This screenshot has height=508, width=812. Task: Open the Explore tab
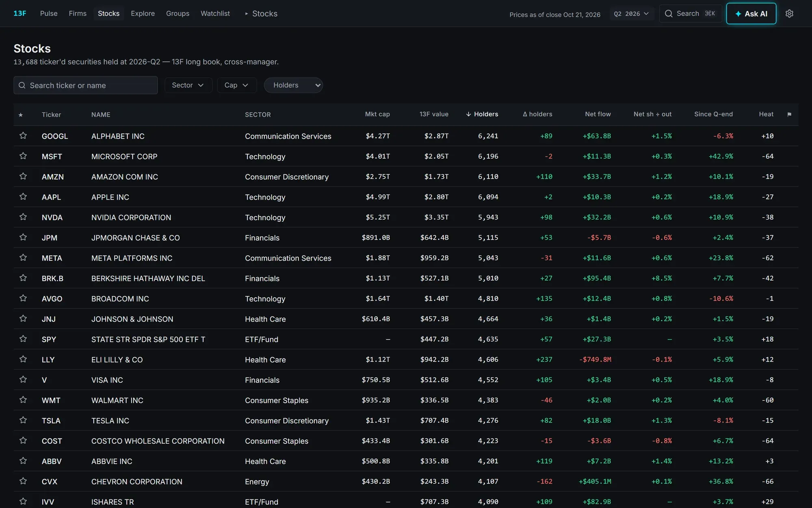pos(143,13)
